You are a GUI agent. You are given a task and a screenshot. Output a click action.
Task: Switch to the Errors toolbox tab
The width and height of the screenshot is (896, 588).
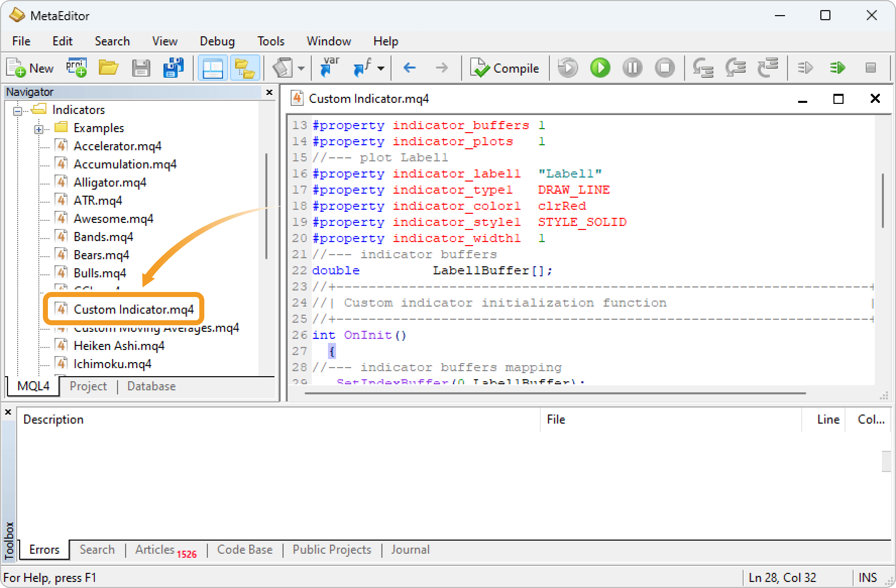point(44,550)
